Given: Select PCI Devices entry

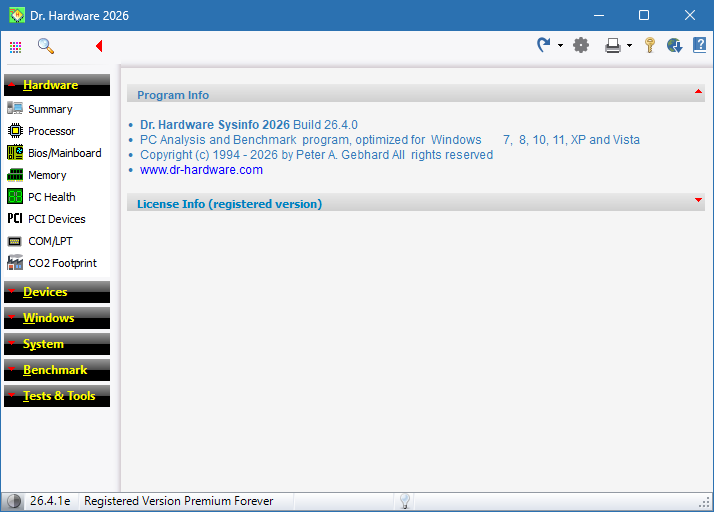Looking at the screenshot, I should (56, 219).
